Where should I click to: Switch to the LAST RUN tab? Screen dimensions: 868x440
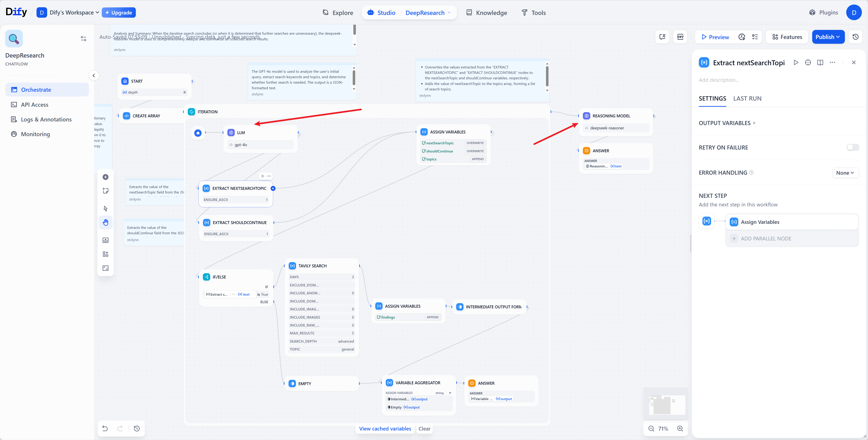pyautogui.click(x=747, y=98)
